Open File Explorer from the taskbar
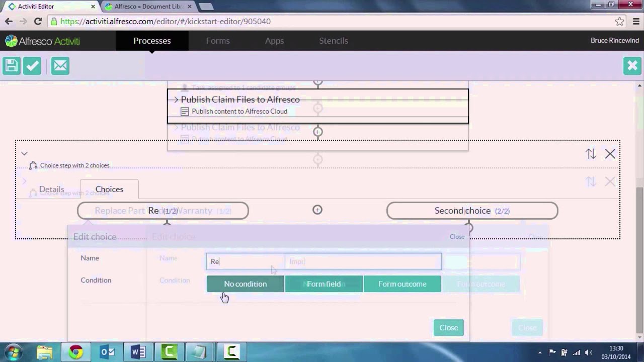Image resolution: width=644 pixels, height=362 pixels. (x=45, y=352)
